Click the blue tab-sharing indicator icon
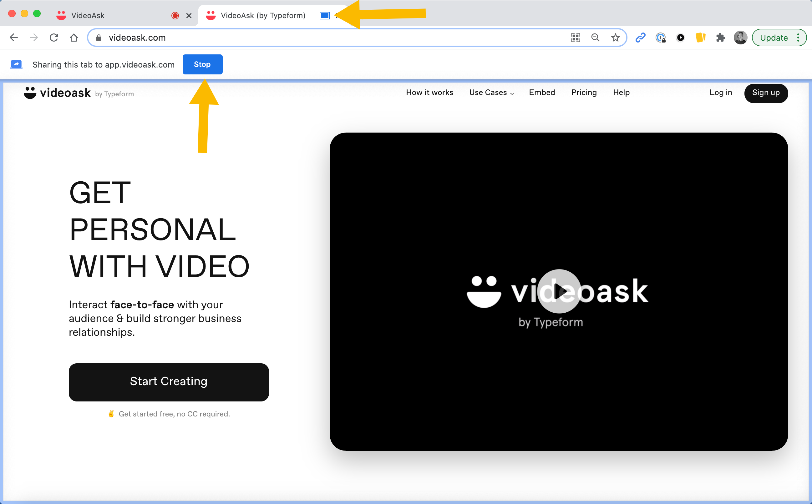812x504 pixels. point(324,15)
